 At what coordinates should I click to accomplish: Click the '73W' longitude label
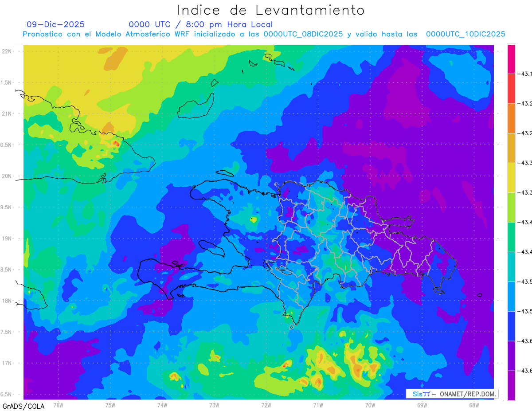coord(214,405)
